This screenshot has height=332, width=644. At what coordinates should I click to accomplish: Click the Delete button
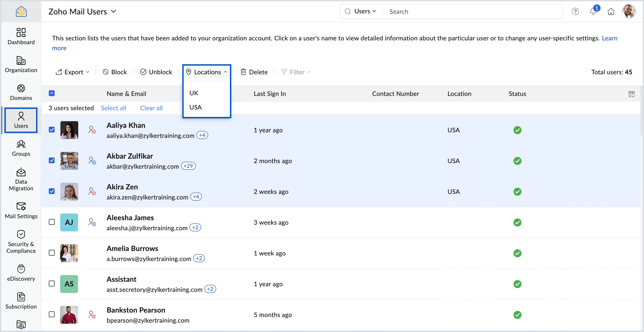click(254, 72)
